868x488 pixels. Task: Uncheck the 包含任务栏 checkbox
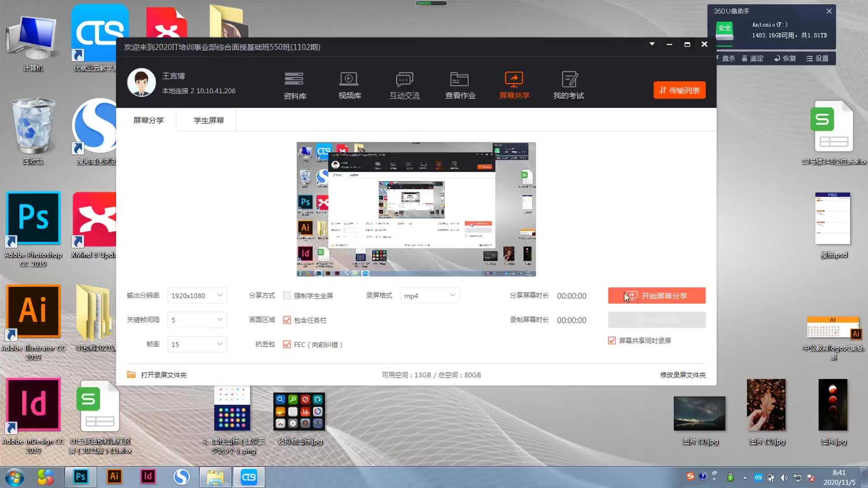(287, 320)
